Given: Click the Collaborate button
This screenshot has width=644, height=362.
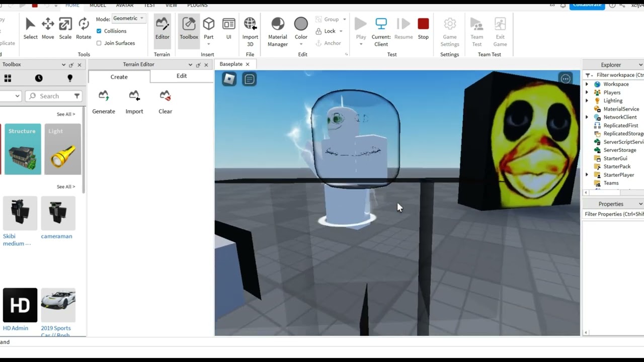Looking at the screenshot, I should click(587, 5).
